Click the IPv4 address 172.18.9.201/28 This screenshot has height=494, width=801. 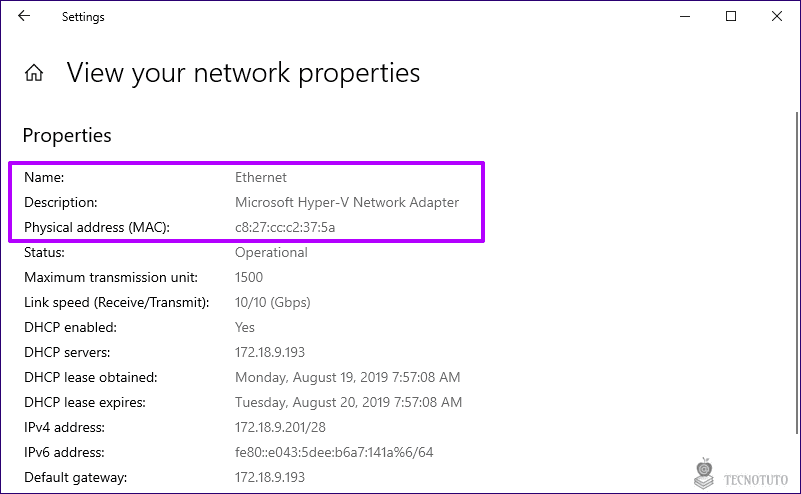point(280,427)
